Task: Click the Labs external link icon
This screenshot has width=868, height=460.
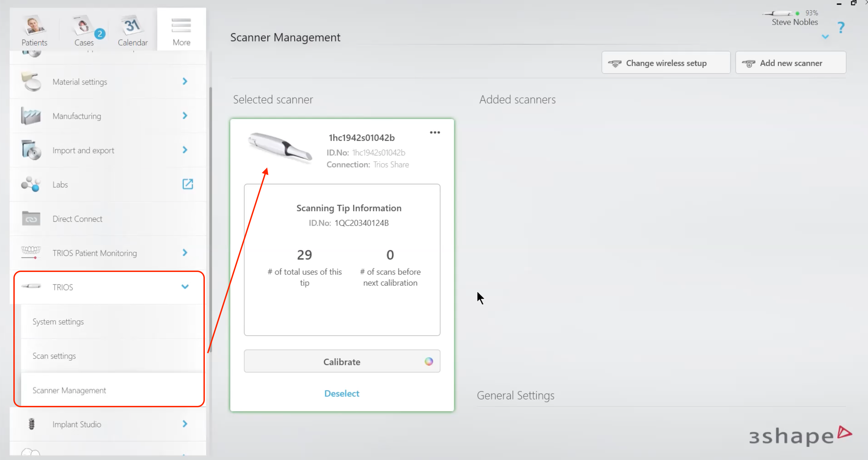Action: [187, 184]
